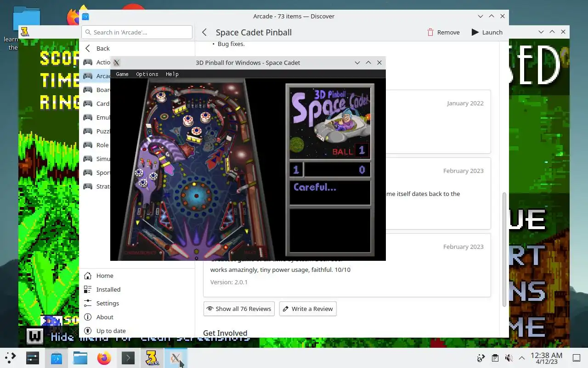Open Dolphin file manager in taskbar
The width and height of the screenshot is (588, 368).
(80, 358)
